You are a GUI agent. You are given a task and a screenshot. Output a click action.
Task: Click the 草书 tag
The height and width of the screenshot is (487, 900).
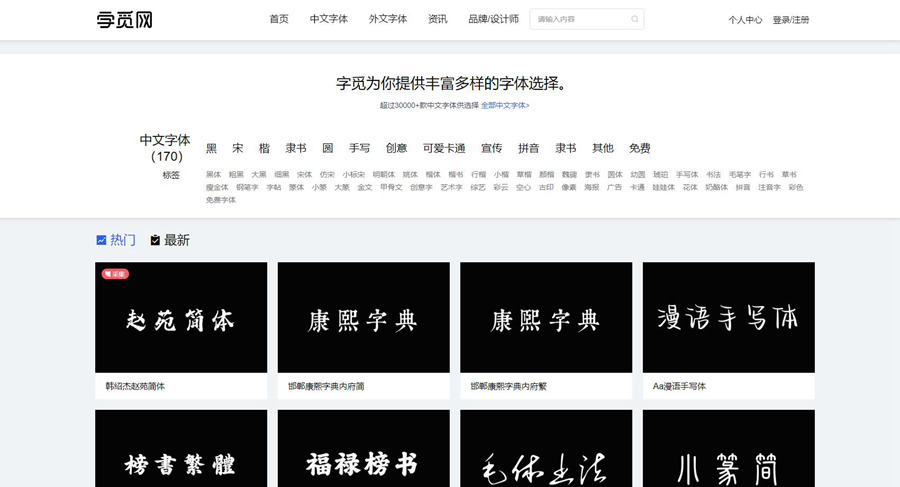coord(789,175)
